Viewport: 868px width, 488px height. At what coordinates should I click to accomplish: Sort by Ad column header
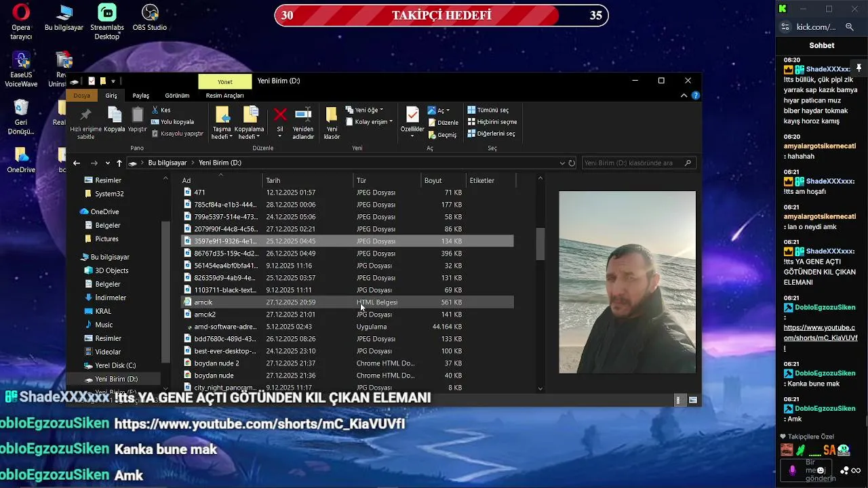(221, 180)
